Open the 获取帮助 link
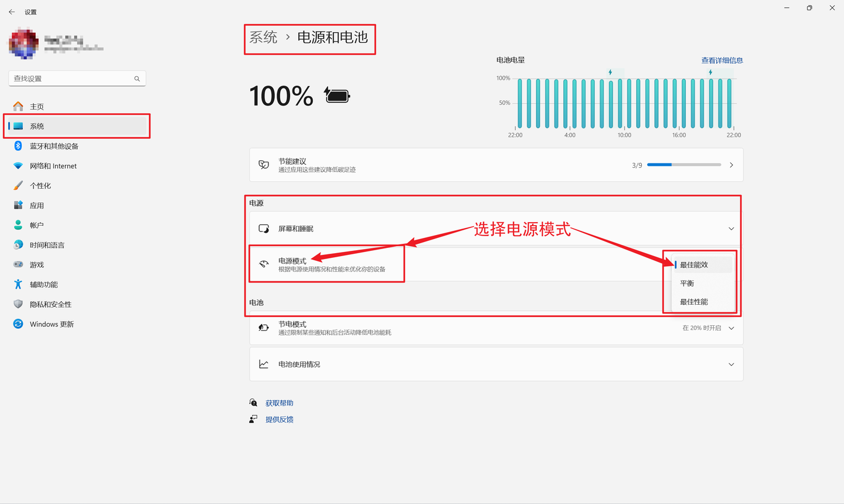 pyautogui.click(x=279, y=403)
